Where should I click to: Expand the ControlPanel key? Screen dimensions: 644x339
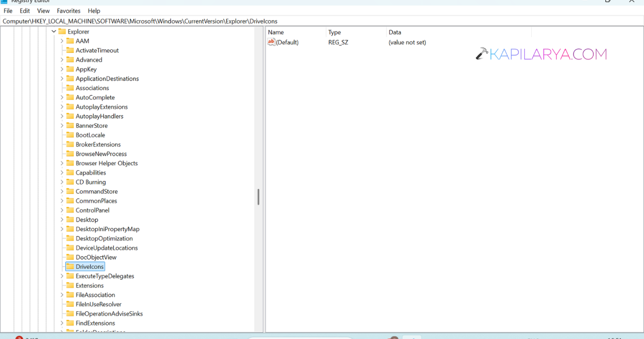pyautogui.click(x=62, y=211)
